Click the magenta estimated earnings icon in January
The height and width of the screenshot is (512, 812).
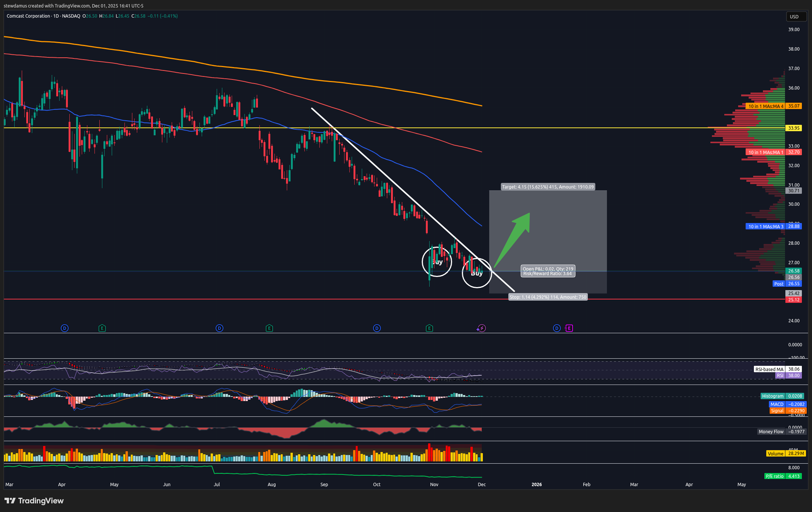pyautogui.click(x=569, y=328)
